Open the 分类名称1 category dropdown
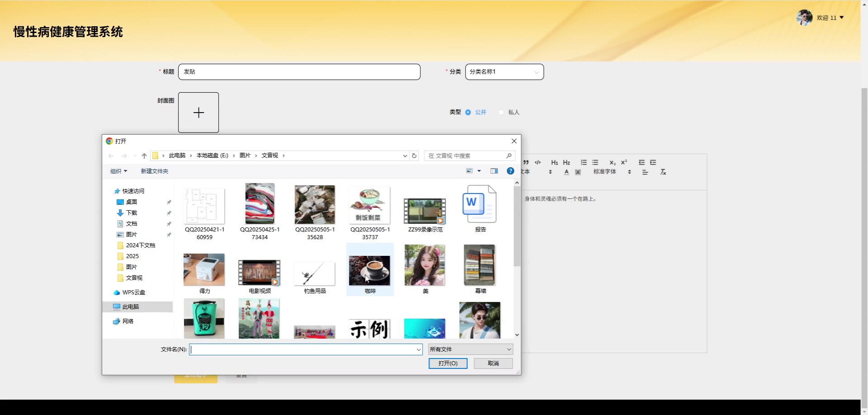Image resolution: width=868 pixels, height=415 pixels. pyautogui.click(x=504, y=72)
